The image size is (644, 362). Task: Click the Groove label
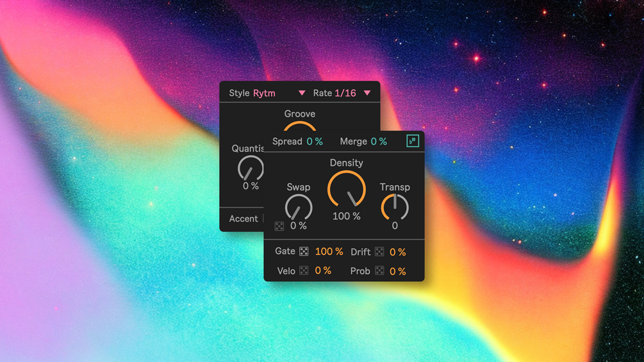pyautogui.click(x=300, y=113)
